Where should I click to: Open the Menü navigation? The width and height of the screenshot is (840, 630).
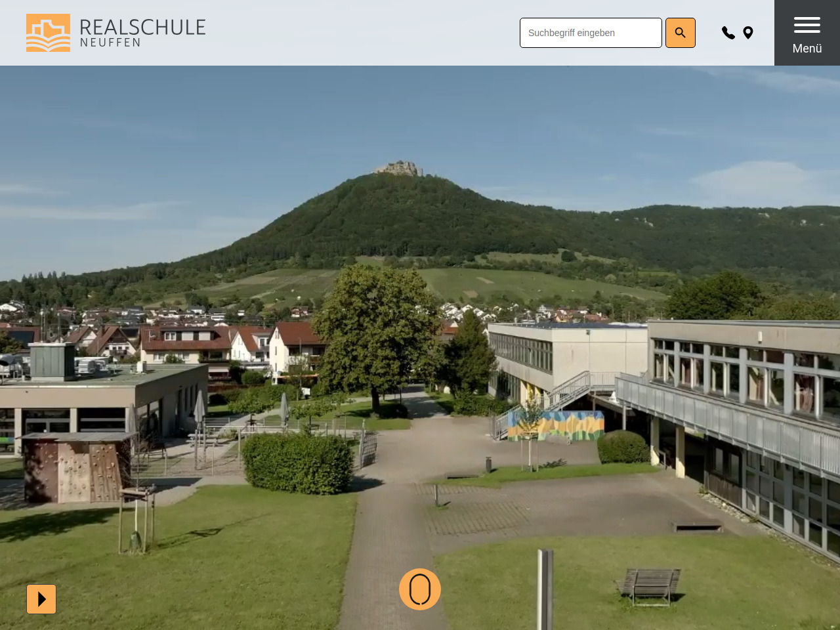[x=807, y=33]
